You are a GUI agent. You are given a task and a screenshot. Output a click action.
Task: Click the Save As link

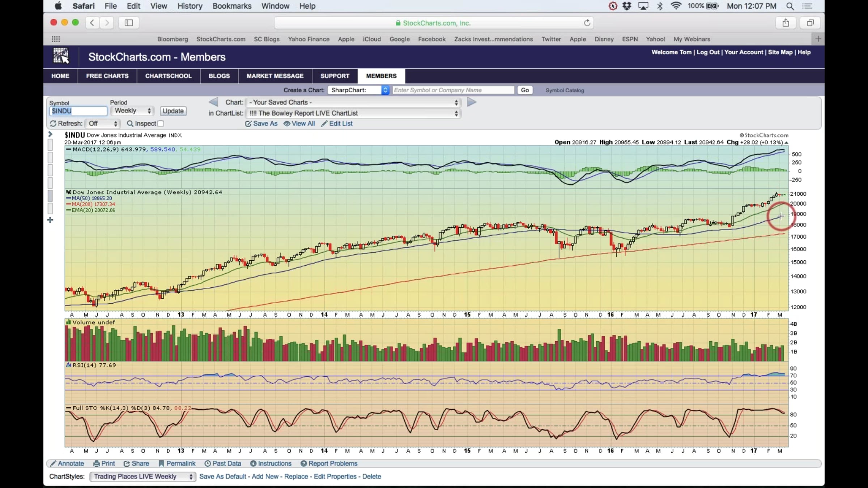pos(261,124)
